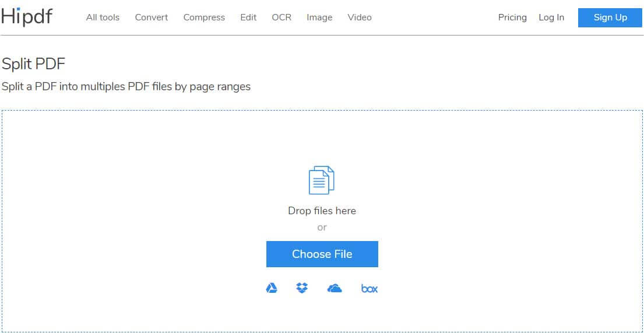This screenshot has height=333, width=644.
Task: Click the Choose File button
Action: coord(322,254)
